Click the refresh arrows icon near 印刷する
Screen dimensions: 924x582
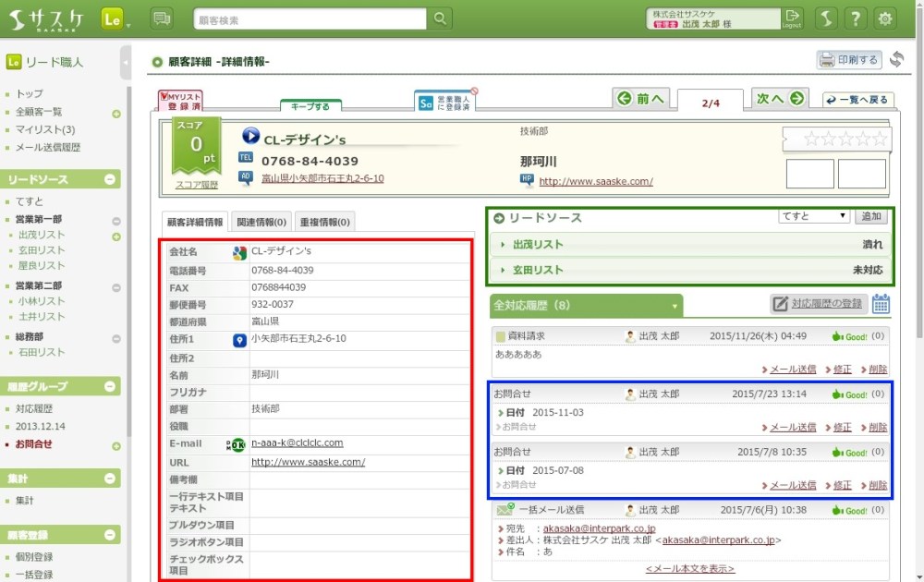[x=896, y=60]
